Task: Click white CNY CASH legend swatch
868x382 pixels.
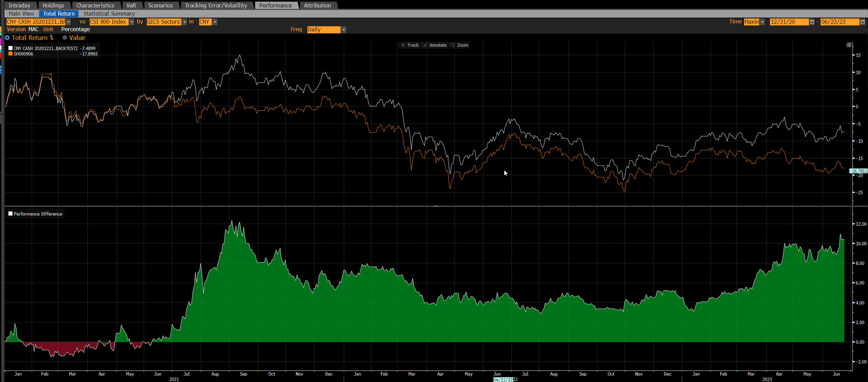Action: (x=10, y=48)
